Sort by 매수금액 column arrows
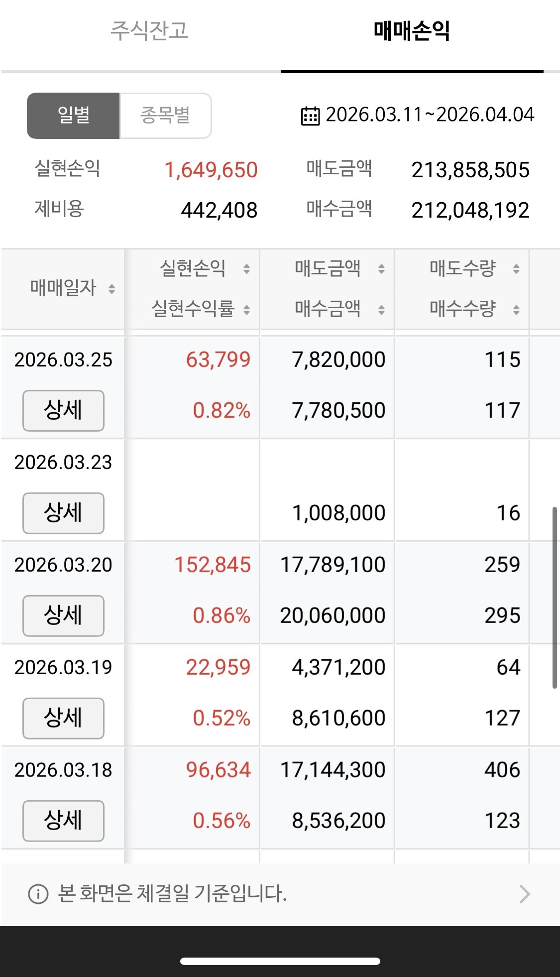The width and height of the screenshot is (560, 977). pyautogui.click(x=381, y=310)
